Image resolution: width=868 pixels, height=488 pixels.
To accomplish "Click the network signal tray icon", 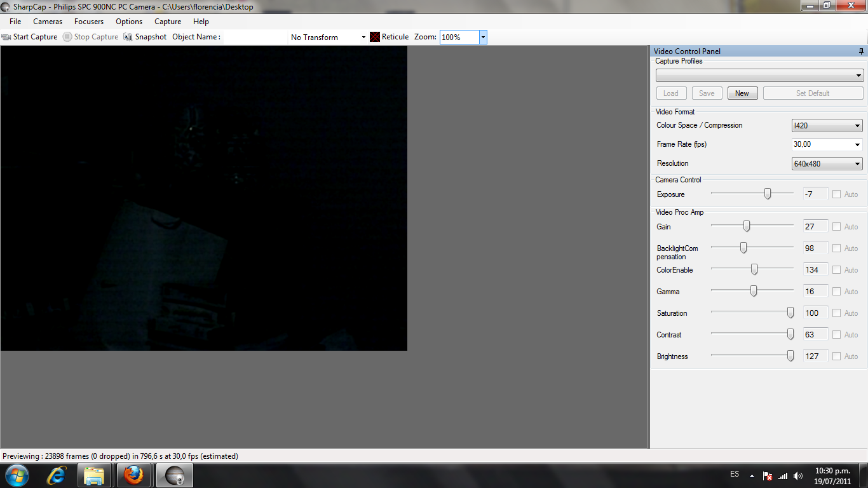I will (783, 476).
